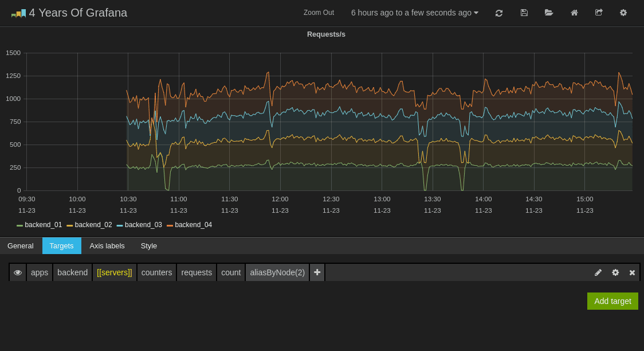Change the [[servers]] template segment

click(x=115, y=272)
